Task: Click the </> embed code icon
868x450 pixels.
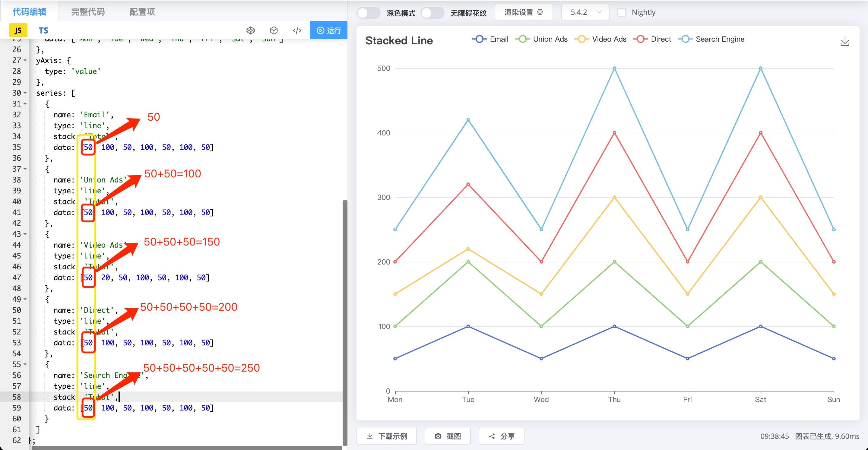Action: [297, 30]
